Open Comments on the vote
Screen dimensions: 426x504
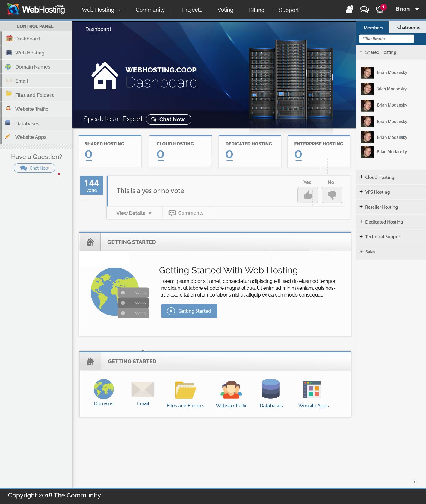pyautogui.click(x=186, y=213)
